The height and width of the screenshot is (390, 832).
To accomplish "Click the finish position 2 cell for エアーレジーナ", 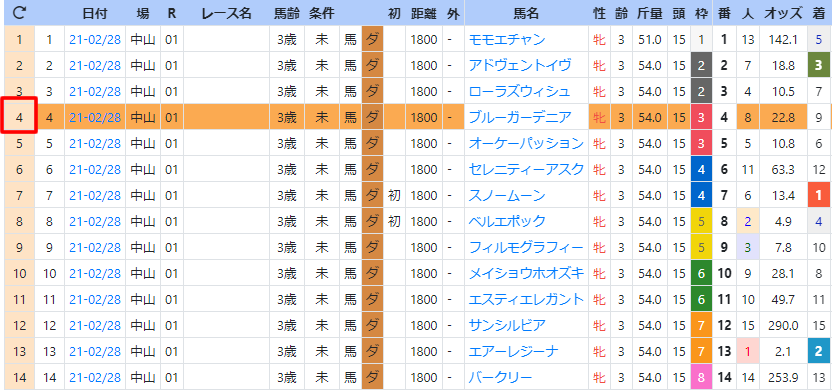I will (819, 351).
